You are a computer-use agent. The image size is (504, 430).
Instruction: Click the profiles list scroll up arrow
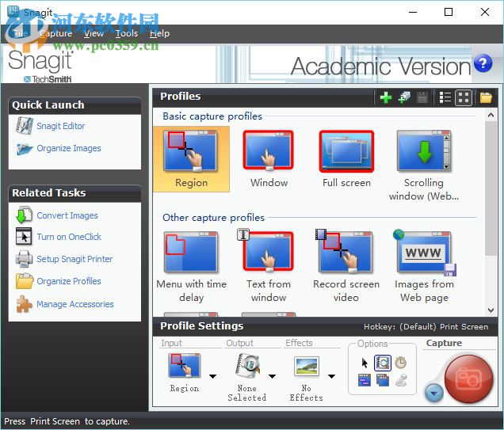point(491,115)
